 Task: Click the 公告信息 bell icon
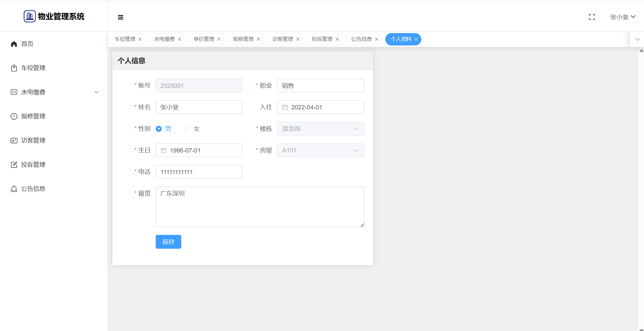[x=14, y=189]
